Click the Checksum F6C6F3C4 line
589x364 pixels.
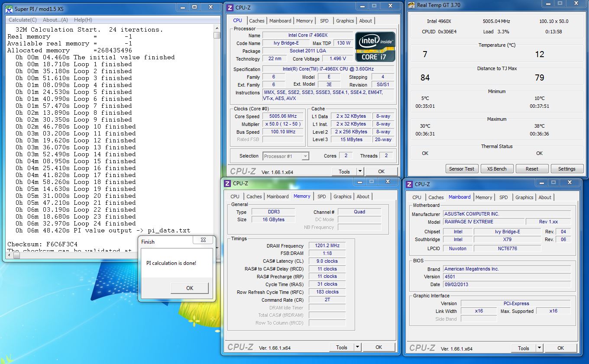coord(42,245)
